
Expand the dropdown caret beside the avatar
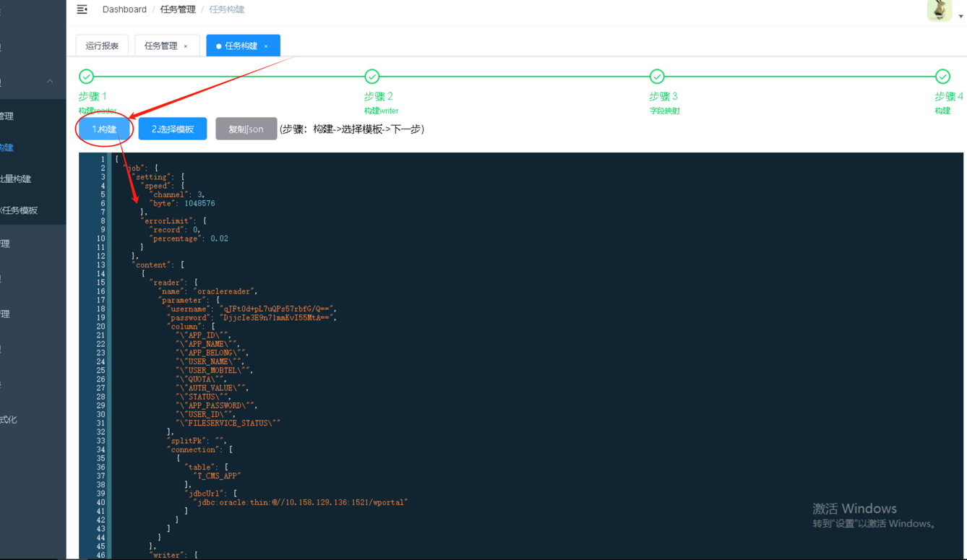click(960, 16)
